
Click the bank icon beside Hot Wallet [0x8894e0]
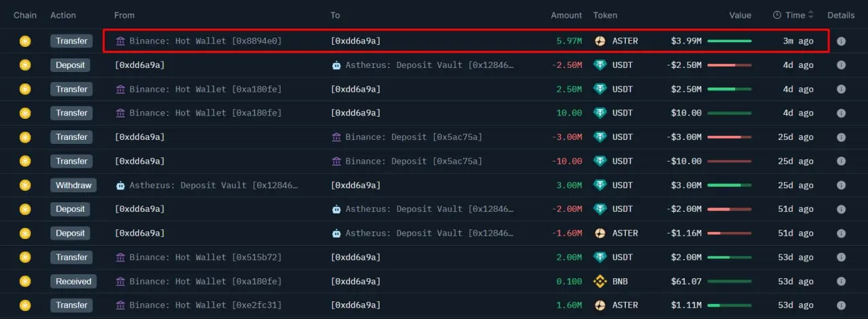click(x=121, y=41)
